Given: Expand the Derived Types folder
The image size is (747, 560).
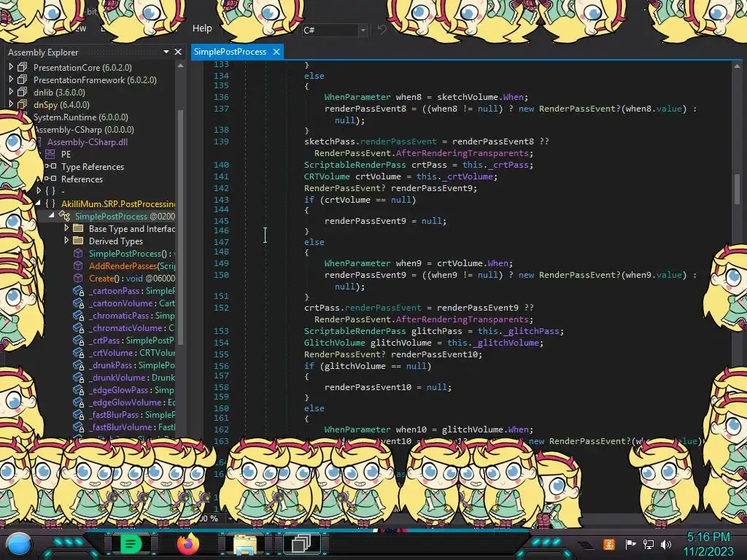Looking at the screenshot, I should pos(66,241).
